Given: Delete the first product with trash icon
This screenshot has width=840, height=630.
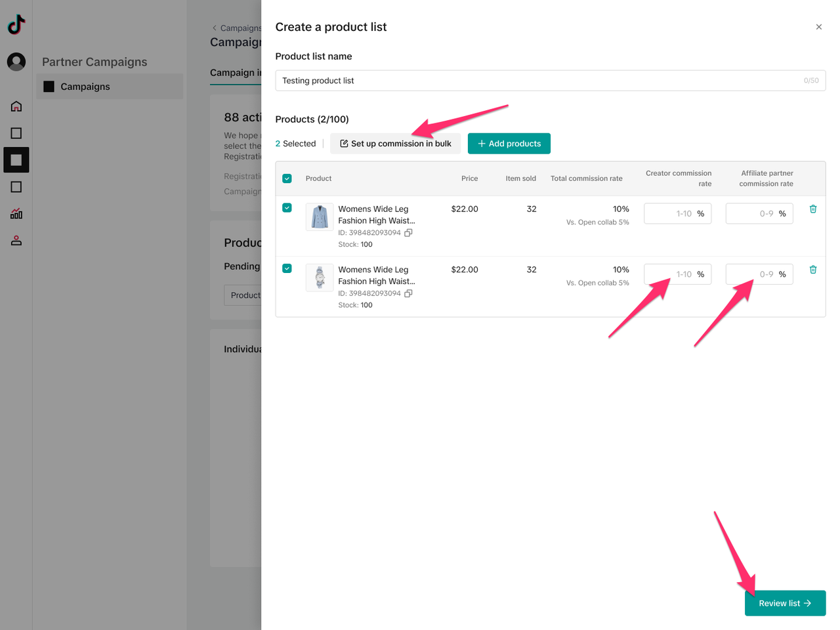Looking at the screenshot, I should coord(812,209).
